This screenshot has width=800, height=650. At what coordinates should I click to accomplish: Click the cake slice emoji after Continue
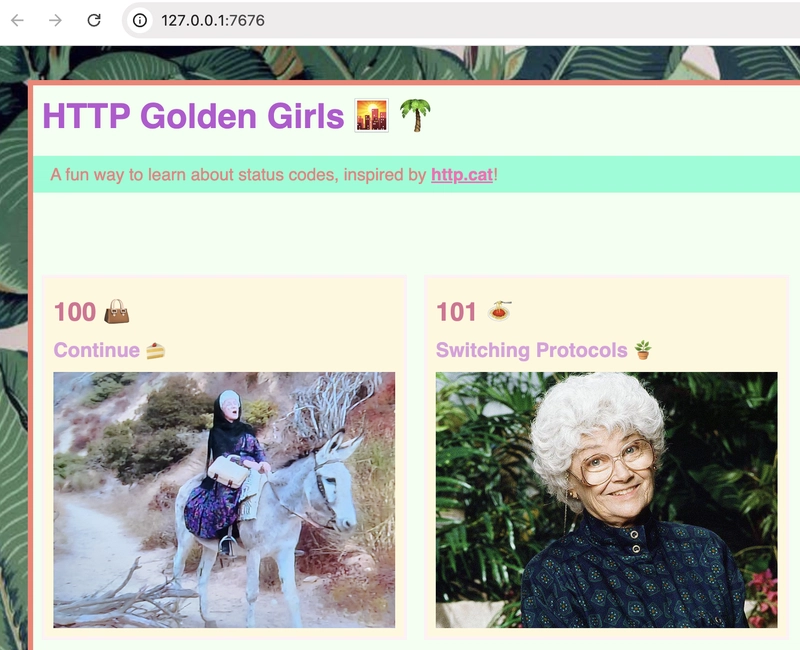pos(156,351)
